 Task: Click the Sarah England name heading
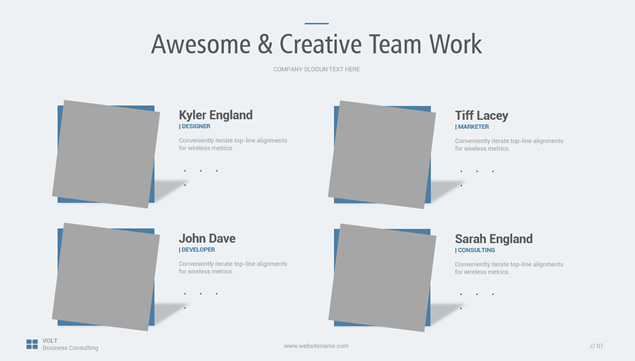[494, 239]
